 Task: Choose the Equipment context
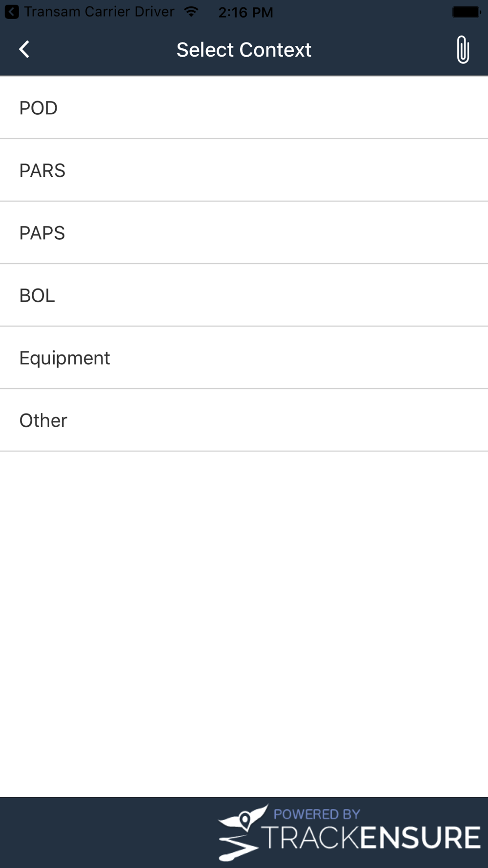(x=244, y=358)
